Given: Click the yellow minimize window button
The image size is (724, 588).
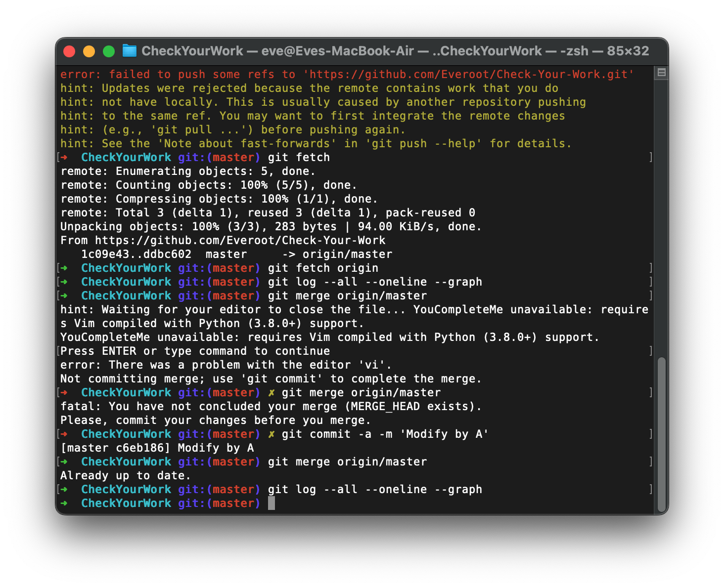Looking at the screenshot, I should [89, 51].
